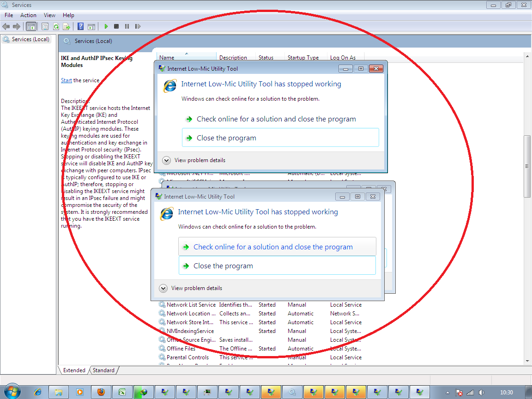This screenshot has height=399, width=532.
Task: Click the scrollbar up arrow in services list
Action: [527, 56]
